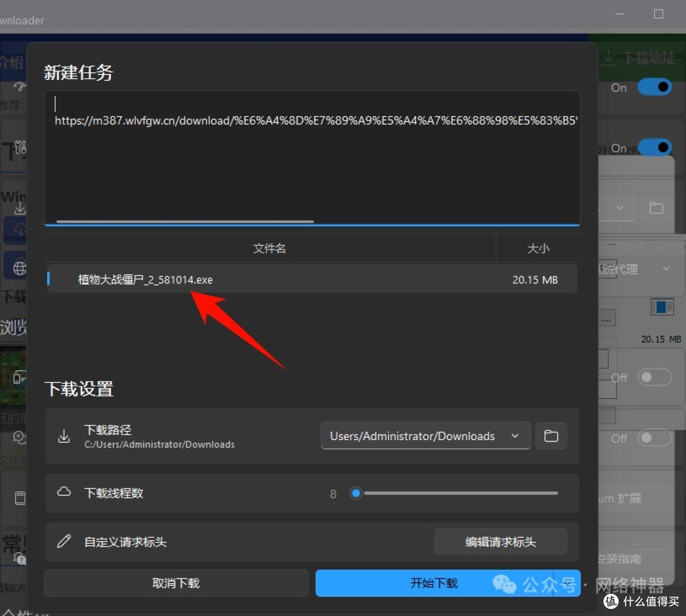Viewport: 686px width, 616px height.
Task: Click 编辑请求标头 to edit request headers
Action: [x=501, y=541]
